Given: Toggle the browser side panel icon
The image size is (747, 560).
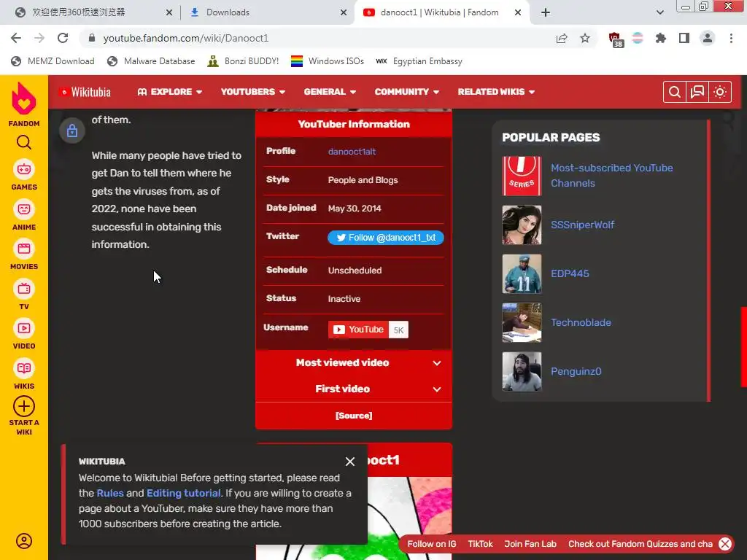Looking at the screenshot, I should pos(684,38).
